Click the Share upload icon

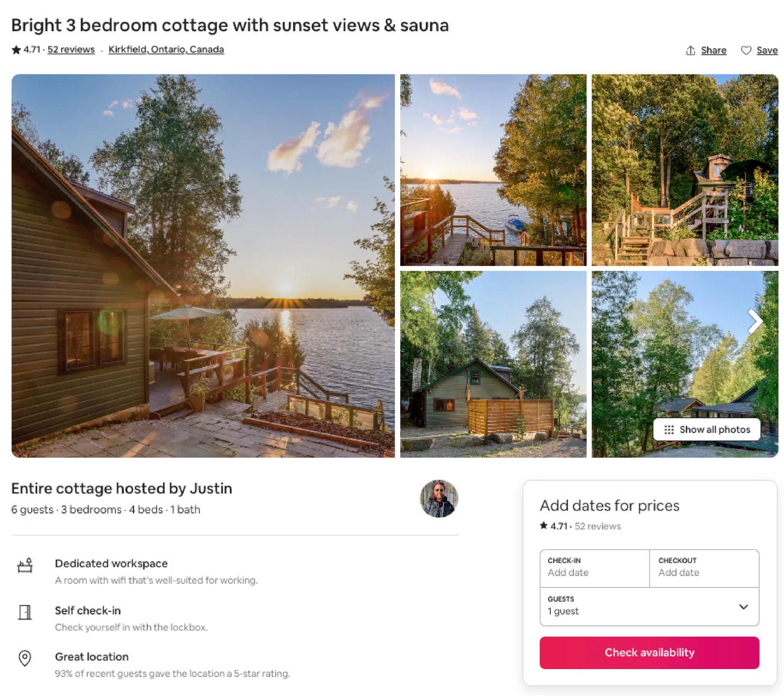tap(690, 50)
